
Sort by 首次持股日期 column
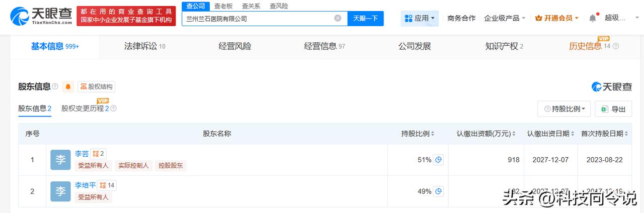[626, 134]
